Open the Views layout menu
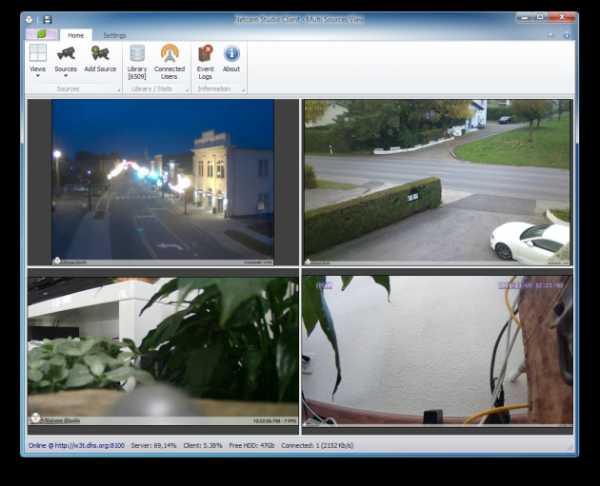The image size is (600, 486). coord(37,54)
